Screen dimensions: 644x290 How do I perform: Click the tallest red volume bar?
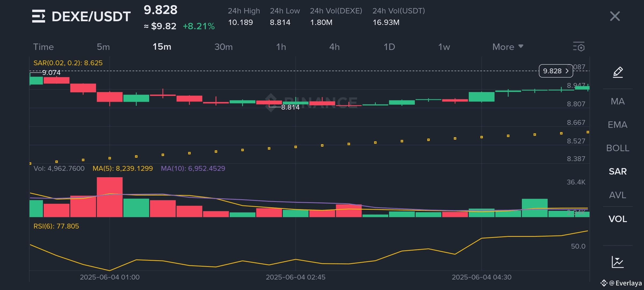click(109, 197)
